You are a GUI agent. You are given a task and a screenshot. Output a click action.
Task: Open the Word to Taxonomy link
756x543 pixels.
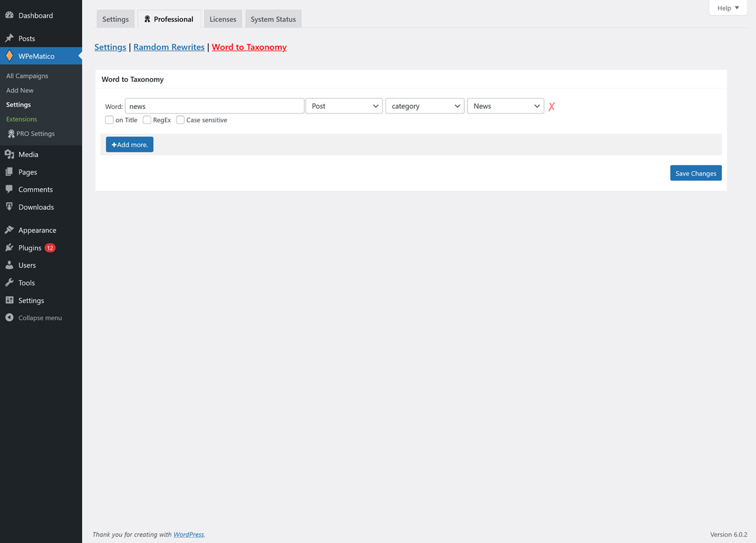[x=249, y=47]
